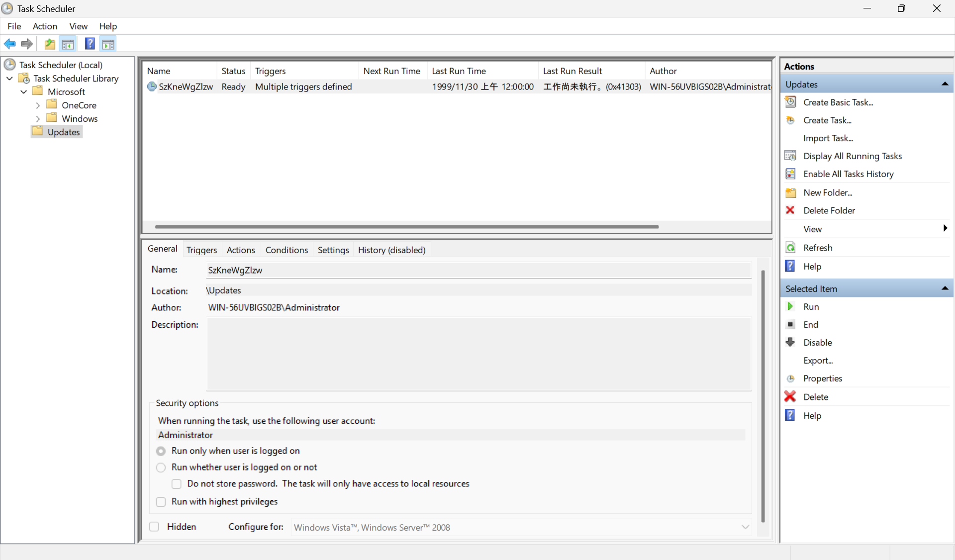Viewport: 955px width, 560px height.
Task: Click the red Delete task icon
Action: tap(790, 396)
